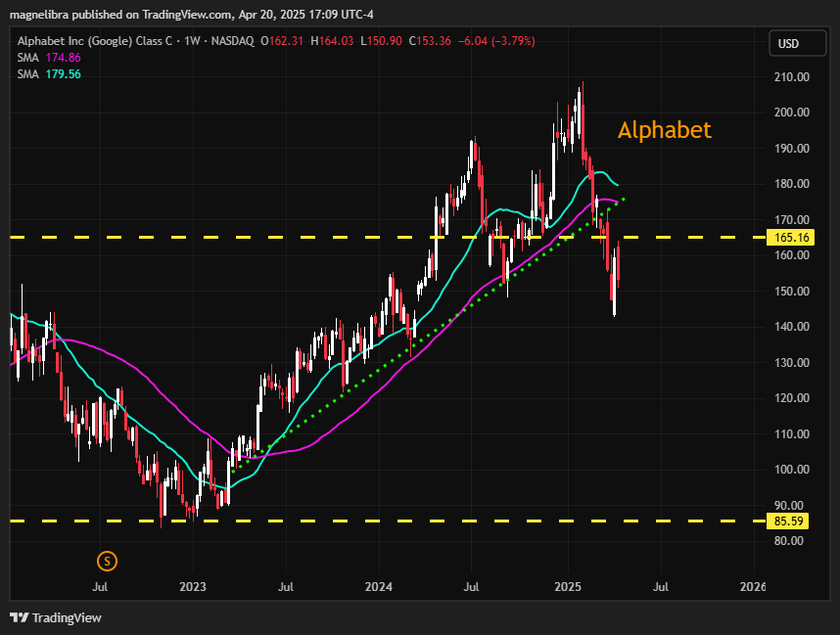The height and width of the screenshot is (635, 840).
Task: Click the 130.00 price axis label
Action: coord(792,362)
